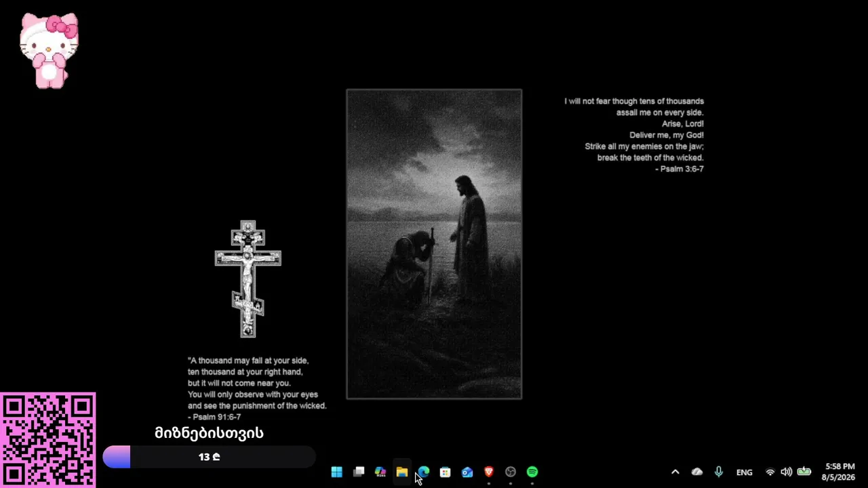Open Outlook from the taskbar
868x488 pixels.
click(x=467, y=472)
